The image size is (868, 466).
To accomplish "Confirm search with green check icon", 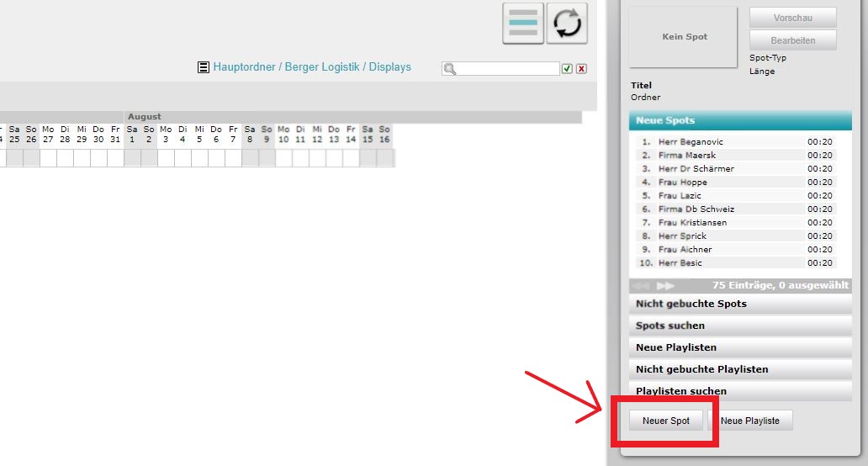I will (x=567, y=69).
